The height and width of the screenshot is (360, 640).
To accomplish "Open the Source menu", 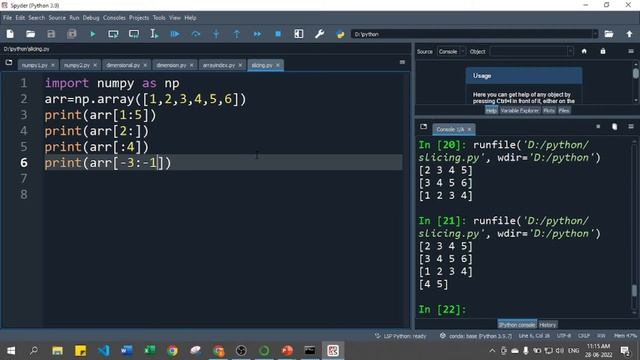I will 57,18.
